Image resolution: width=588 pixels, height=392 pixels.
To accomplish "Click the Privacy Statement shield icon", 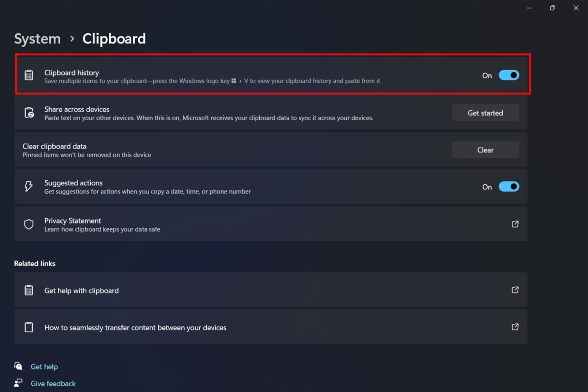I will [29, 224].
